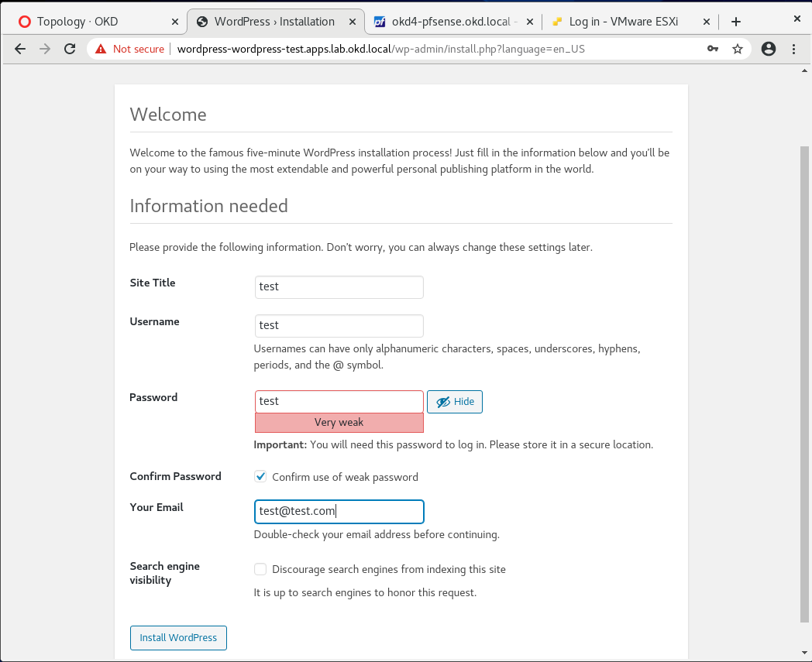The height and width of the screenshot is (662, 812).
Task: Click the Your Email input field
Action: 339,511
